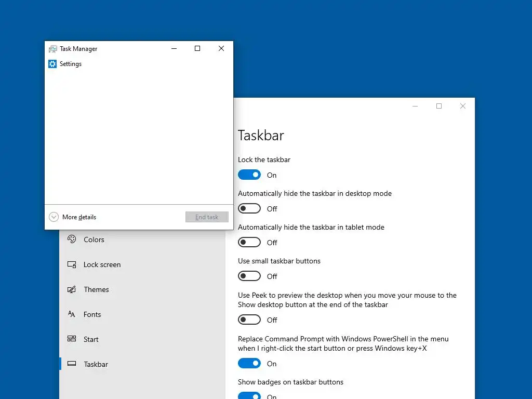Click the More details text in Task Manager
Screen dimensions: 532x399
tap(79, 217)
